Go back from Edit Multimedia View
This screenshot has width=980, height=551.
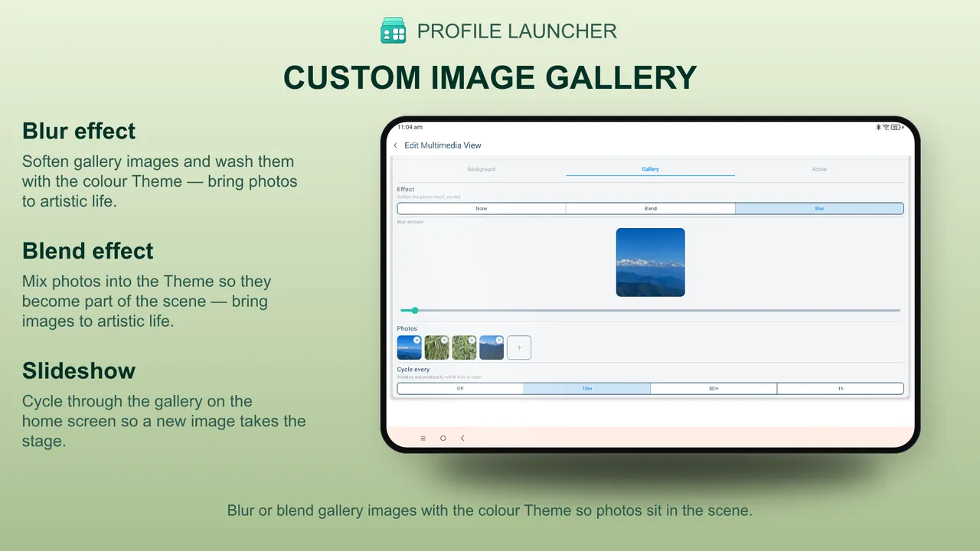coord(396,145)
